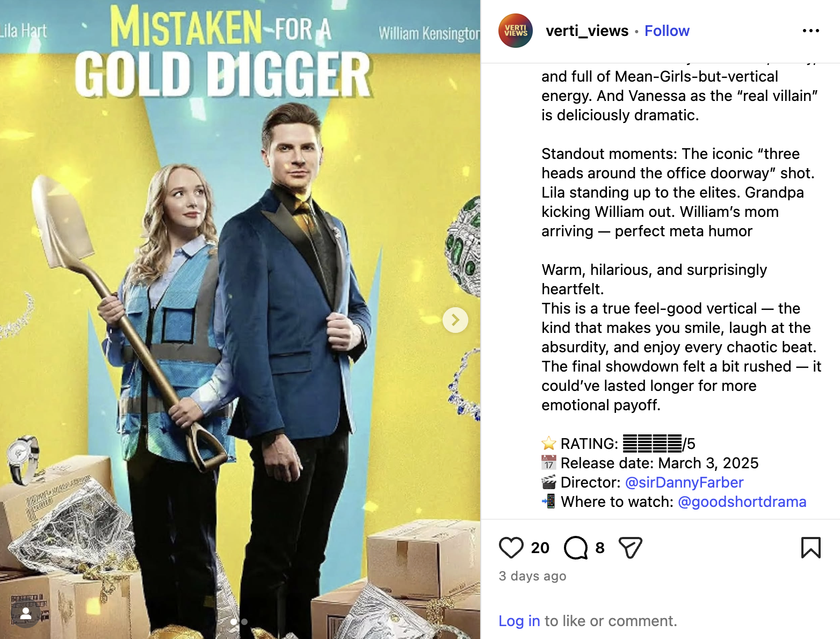Go to the next carousel image arrow

[x=455, y=320]
